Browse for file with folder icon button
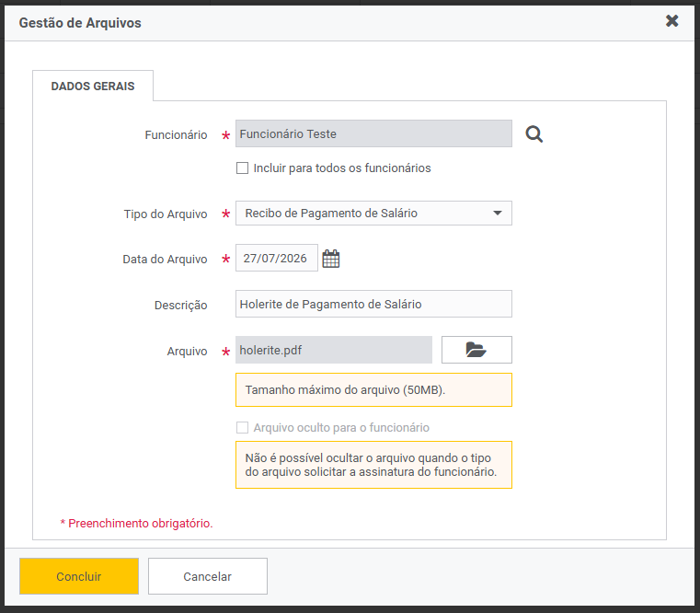 [476, 350]
